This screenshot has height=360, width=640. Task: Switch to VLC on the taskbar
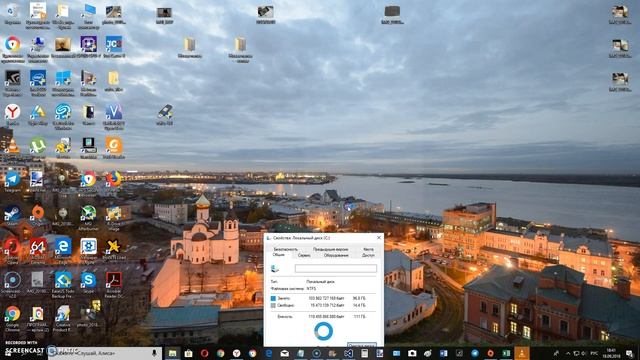point(522,353)
